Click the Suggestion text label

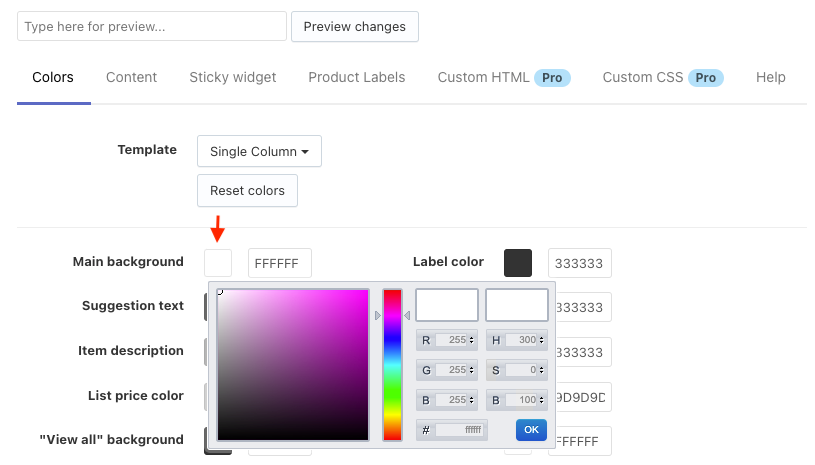[x=133, y=305]
